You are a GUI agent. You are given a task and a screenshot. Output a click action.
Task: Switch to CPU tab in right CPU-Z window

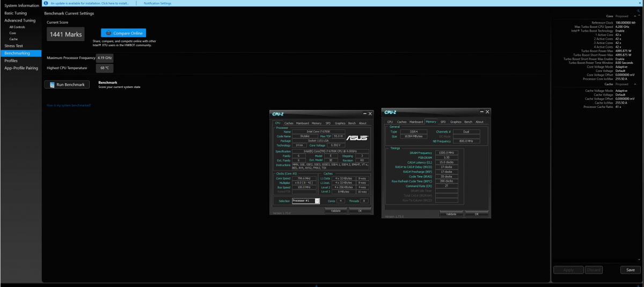pyautogui.click(x=390, y=122)
